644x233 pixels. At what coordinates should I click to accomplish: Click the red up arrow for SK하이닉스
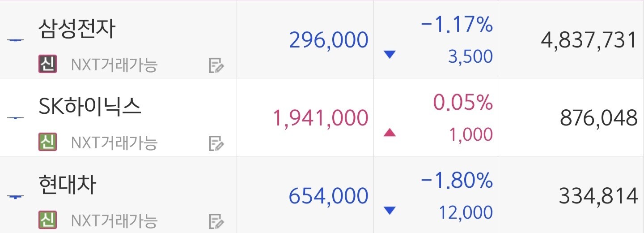coord(390,132)
